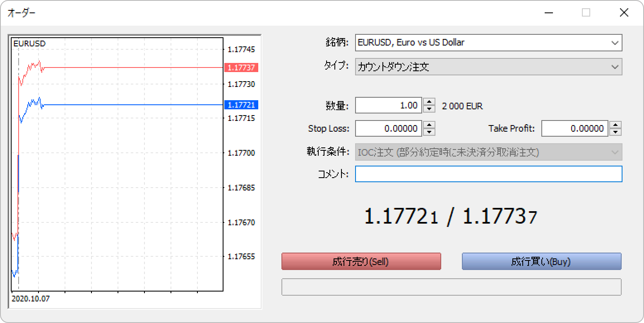Click the Stop Loss input field
This screenshot has height=323, width=644.
point(388,128)
